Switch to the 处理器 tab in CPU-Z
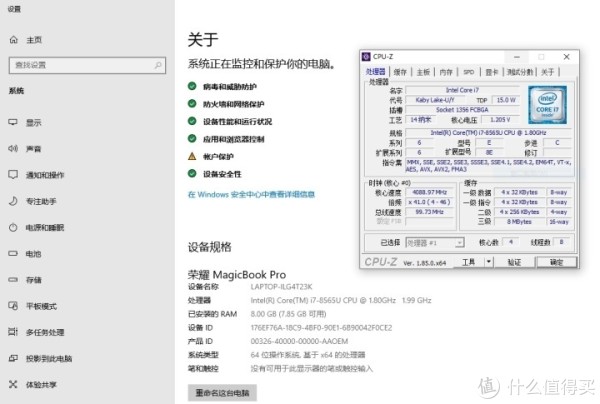 point(376,72)
